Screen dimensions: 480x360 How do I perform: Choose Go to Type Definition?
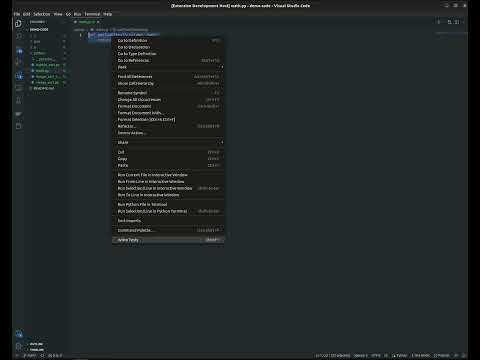(168, 54)
